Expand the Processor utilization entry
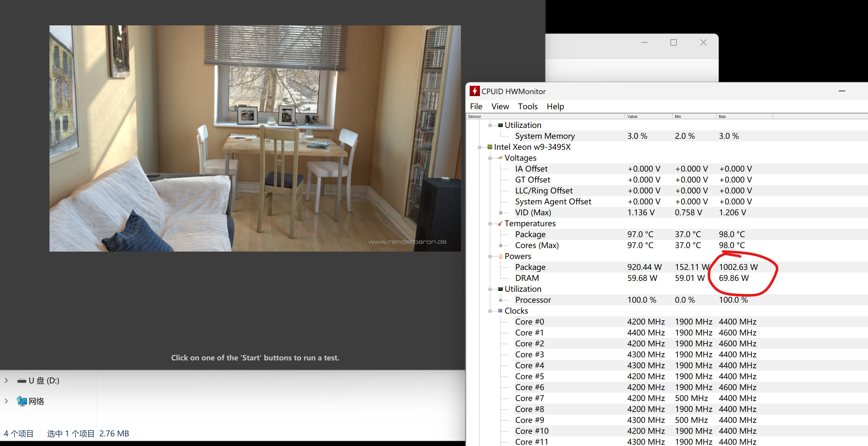868x446 pixels. (x=500, y=300)
